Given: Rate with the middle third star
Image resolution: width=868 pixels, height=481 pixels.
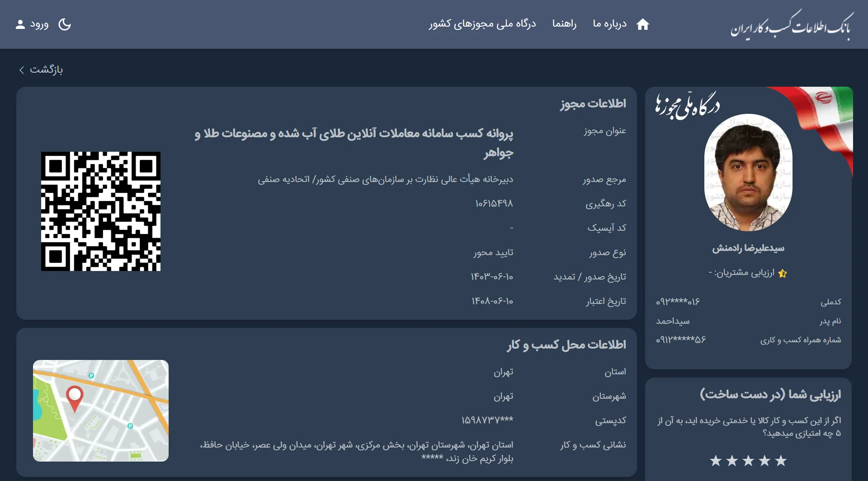Looking at the screenshot, I should click(x=748, y=461).
